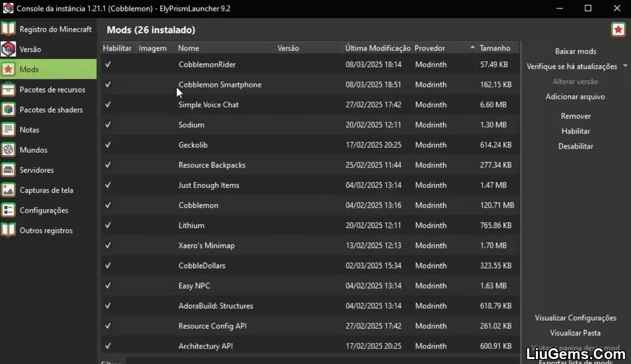631x364 pixels.
Task: Toggle Resource Backpacks enabled checkbox
Action: (x=108, y=165)
